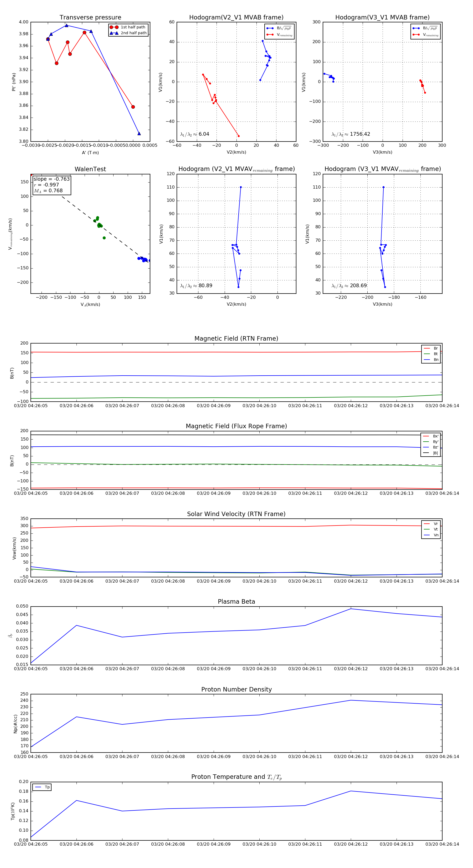Image resolution: width=473 pixels, height=868 pixels.
Task: Click the "Hodogram(V3_V1 MVAB frame)" title
Action: 382,18
